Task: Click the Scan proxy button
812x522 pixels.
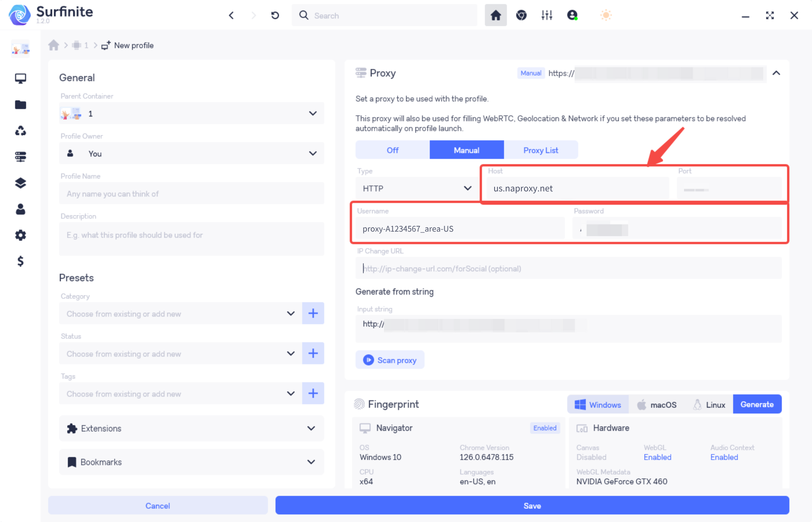Action: click(390, 360)
